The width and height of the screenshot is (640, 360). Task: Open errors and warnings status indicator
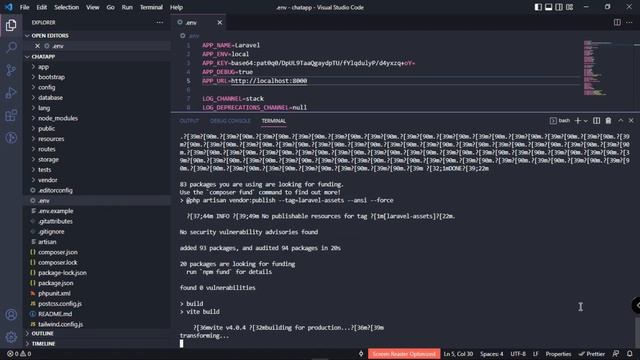[x=19, y=354]
